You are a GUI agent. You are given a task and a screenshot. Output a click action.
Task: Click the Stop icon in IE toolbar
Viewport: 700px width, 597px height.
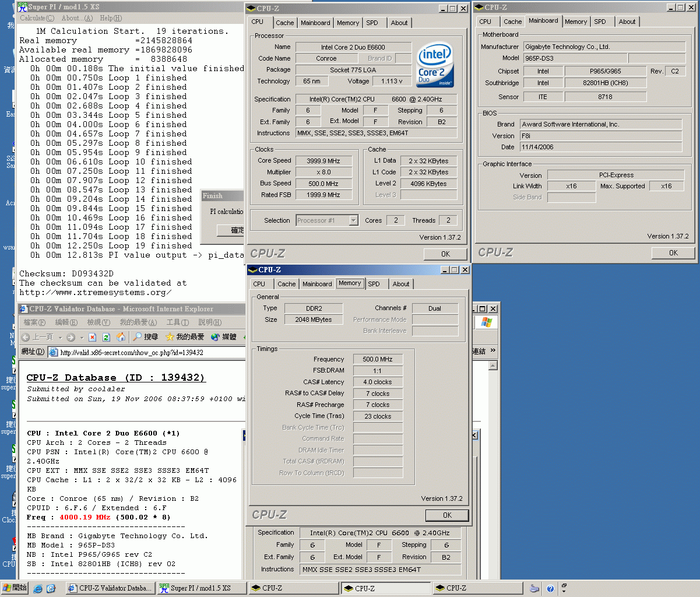tap(93, 337)
